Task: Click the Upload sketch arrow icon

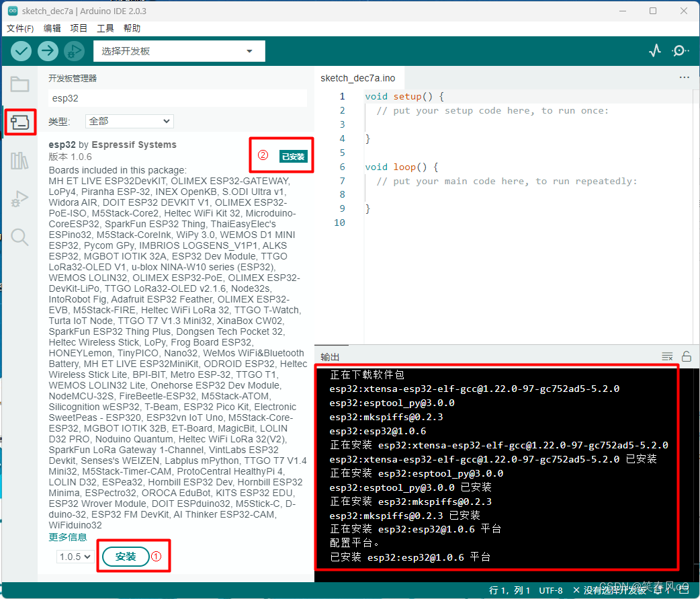Action: [x=47, y=50]
